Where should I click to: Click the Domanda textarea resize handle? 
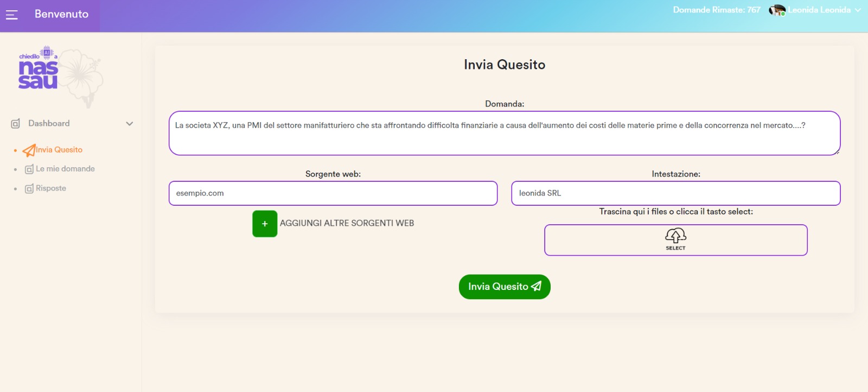(837, 151)
